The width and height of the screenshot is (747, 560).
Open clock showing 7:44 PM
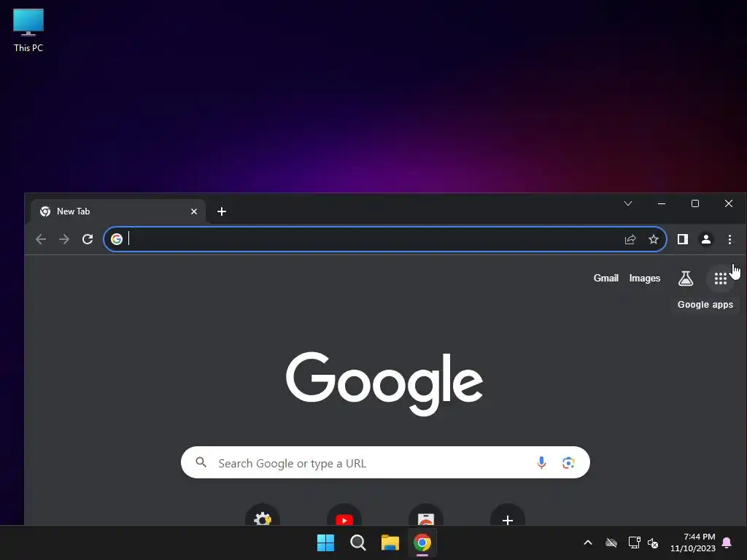pyautogui.click(x=693, y=542)
